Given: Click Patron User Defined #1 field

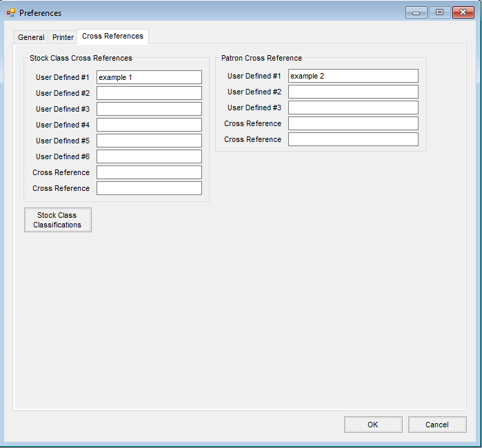Looking at the screenshot, I should [353, 76].
